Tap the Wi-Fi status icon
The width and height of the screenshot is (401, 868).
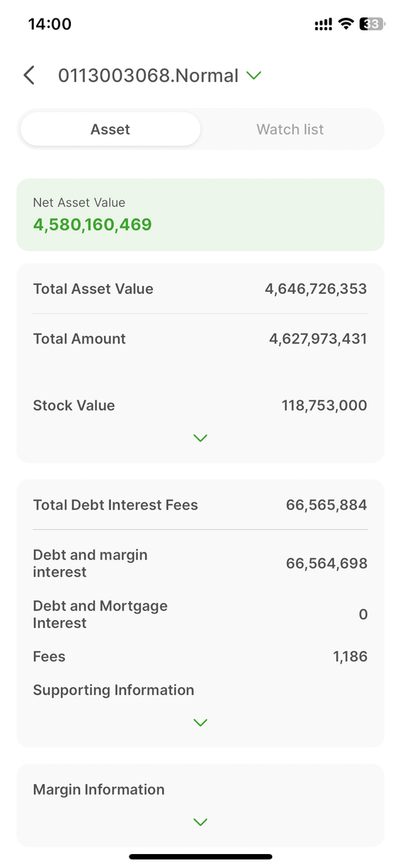coord(346,24)
